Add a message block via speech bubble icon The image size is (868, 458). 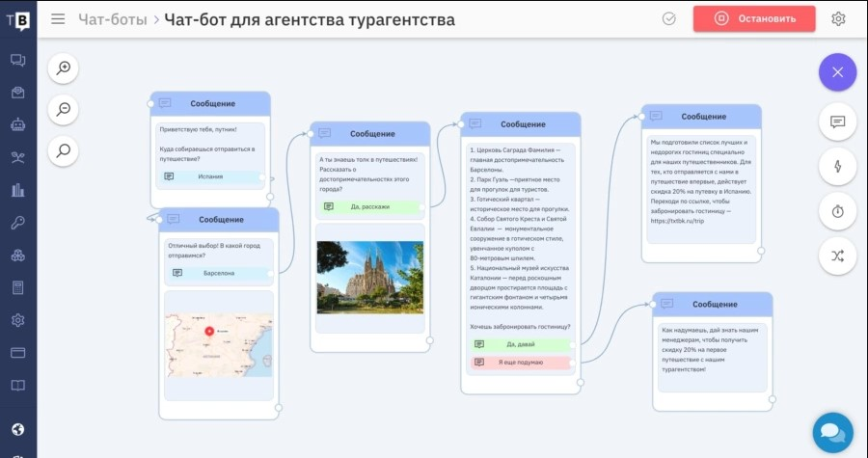point(837,121)
